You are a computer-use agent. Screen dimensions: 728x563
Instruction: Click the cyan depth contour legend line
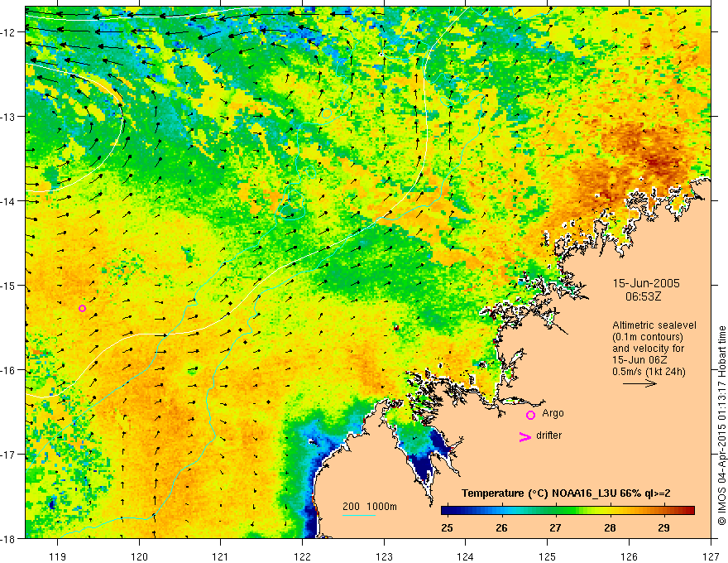(359, 515)
